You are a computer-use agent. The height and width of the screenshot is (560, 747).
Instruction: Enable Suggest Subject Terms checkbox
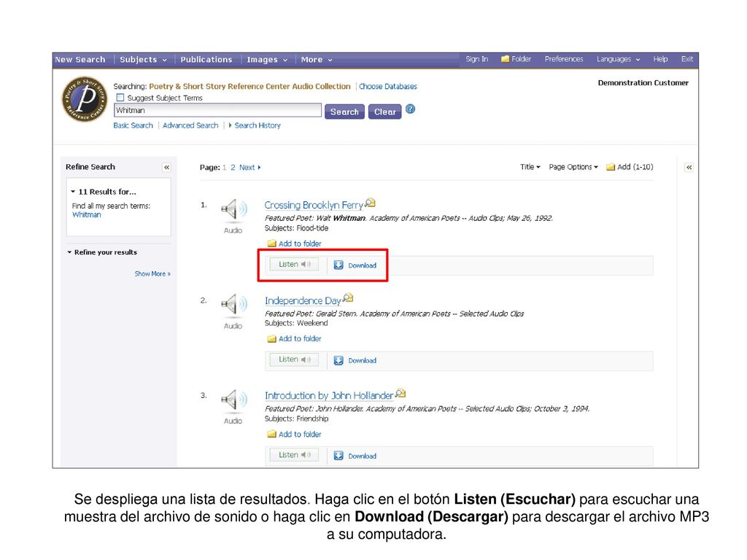(x=120, y=98)
